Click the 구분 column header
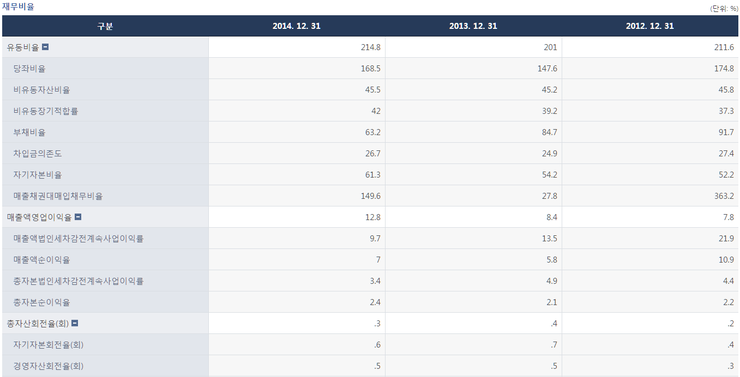The width and height of the screenshot is (740, 377). tap(105, 26)
